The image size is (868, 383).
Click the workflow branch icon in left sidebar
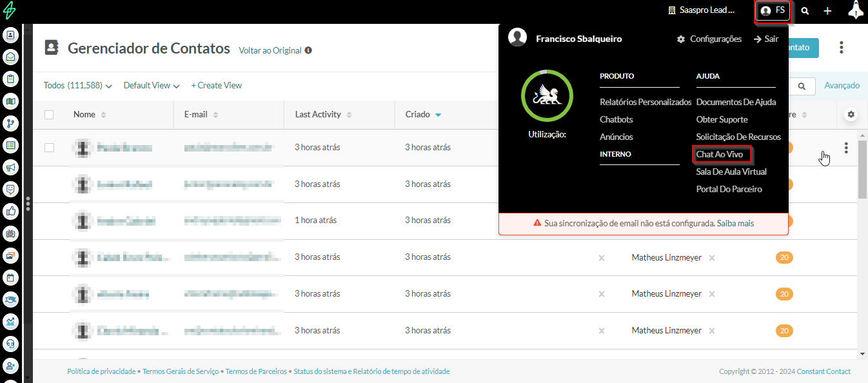(10, 123)
